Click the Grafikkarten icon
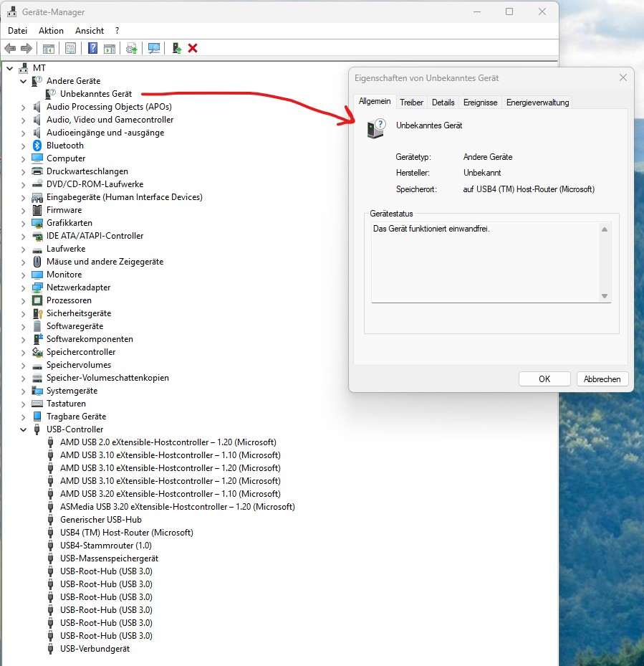Viewport: 644px width, 666px height. 37,223
